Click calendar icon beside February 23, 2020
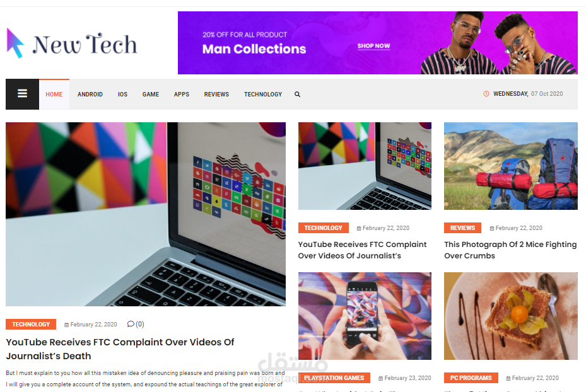586x392 pixels. coord(380,378)
